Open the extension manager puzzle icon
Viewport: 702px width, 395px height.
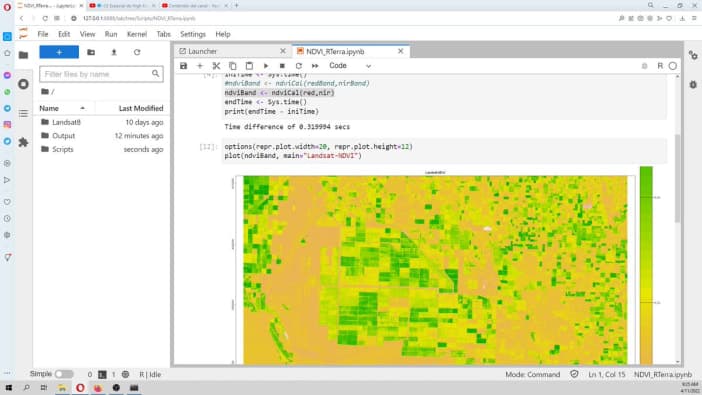[23, 142]
